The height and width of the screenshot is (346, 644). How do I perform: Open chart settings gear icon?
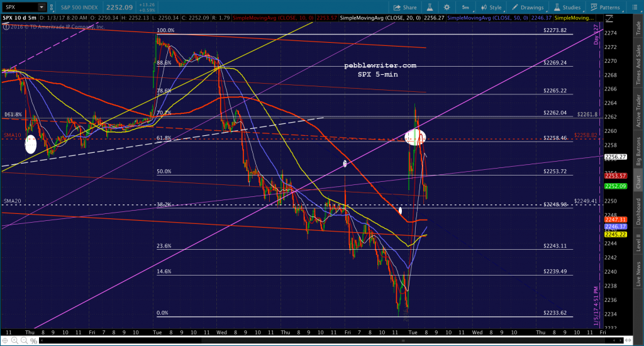[x=447, y=8]
